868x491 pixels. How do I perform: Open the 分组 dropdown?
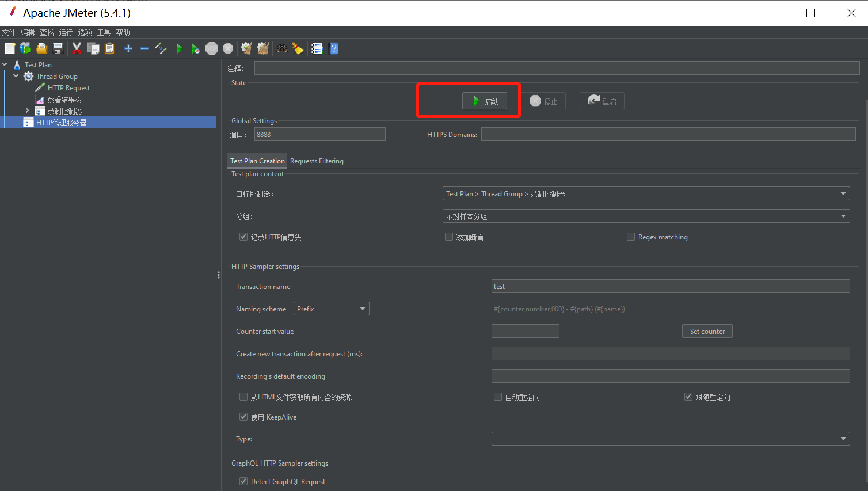point(646,216)
